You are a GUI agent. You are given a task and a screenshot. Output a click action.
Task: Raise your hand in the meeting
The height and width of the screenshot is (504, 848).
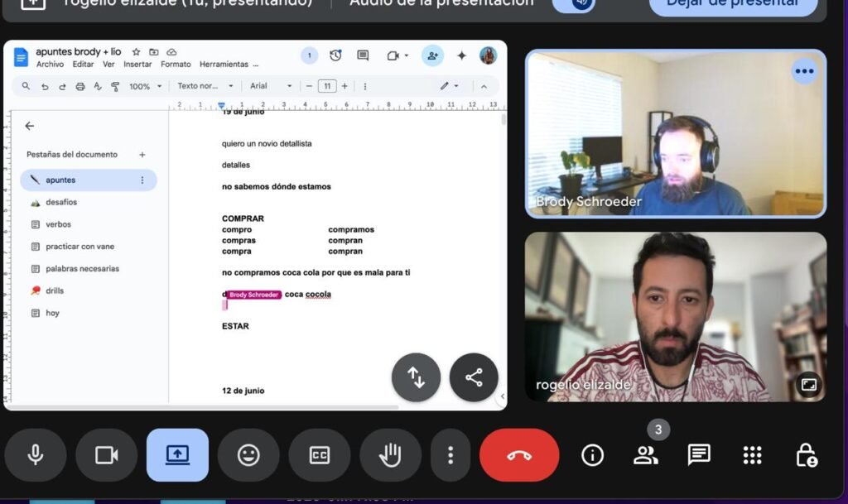[x=390, y=455]
